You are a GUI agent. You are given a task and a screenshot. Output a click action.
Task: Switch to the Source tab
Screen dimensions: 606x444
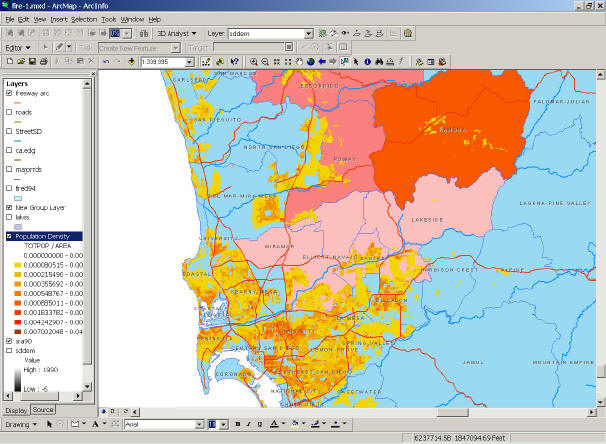pos(43,410)
